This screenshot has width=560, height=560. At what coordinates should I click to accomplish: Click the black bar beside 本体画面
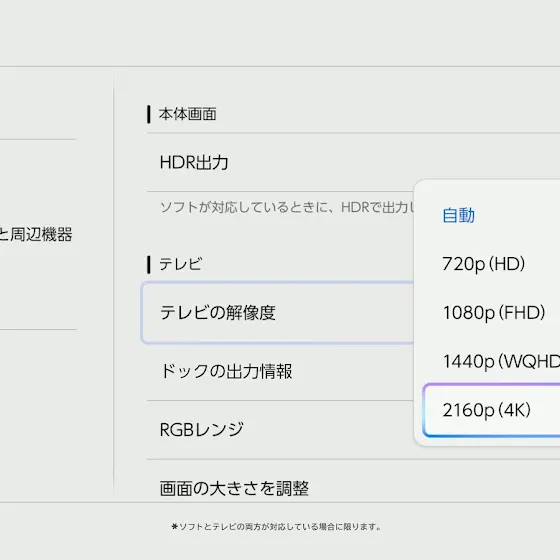[149, 114]
